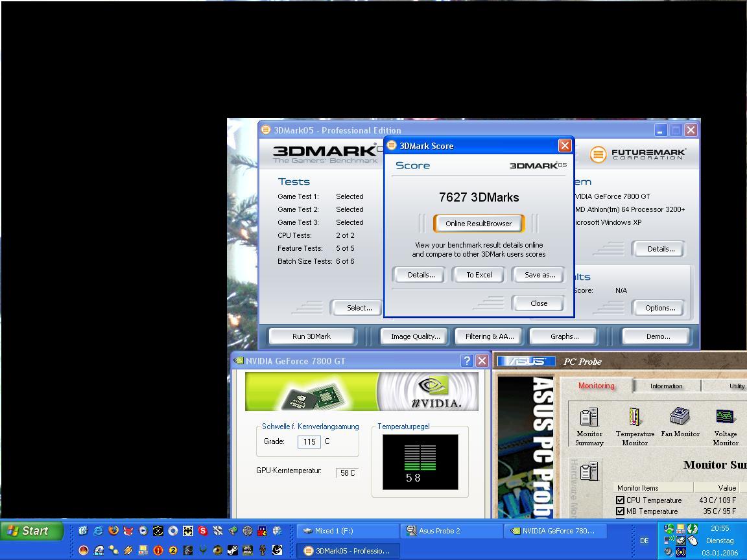The width and height of the screenshot is (747, 560).
Task: Click the ankh icon in Quick Launch
Action: (x=262, y=550)
